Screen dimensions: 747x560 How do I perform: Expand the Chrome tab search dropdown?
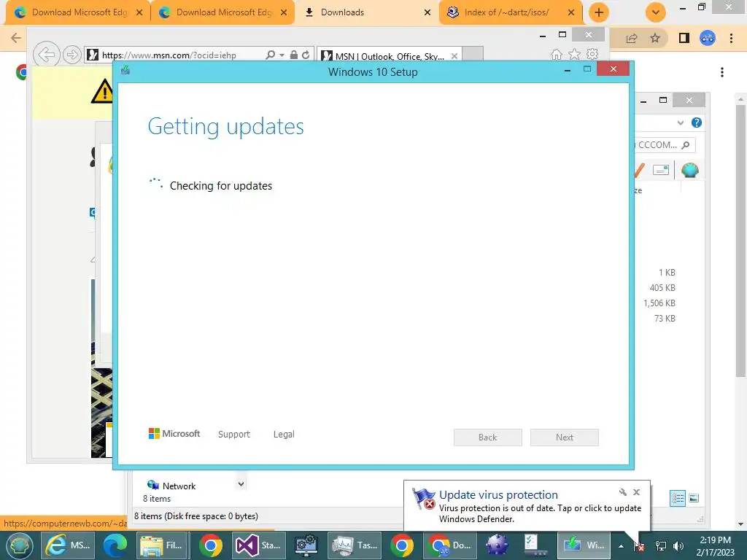click(x=656, y=12)
